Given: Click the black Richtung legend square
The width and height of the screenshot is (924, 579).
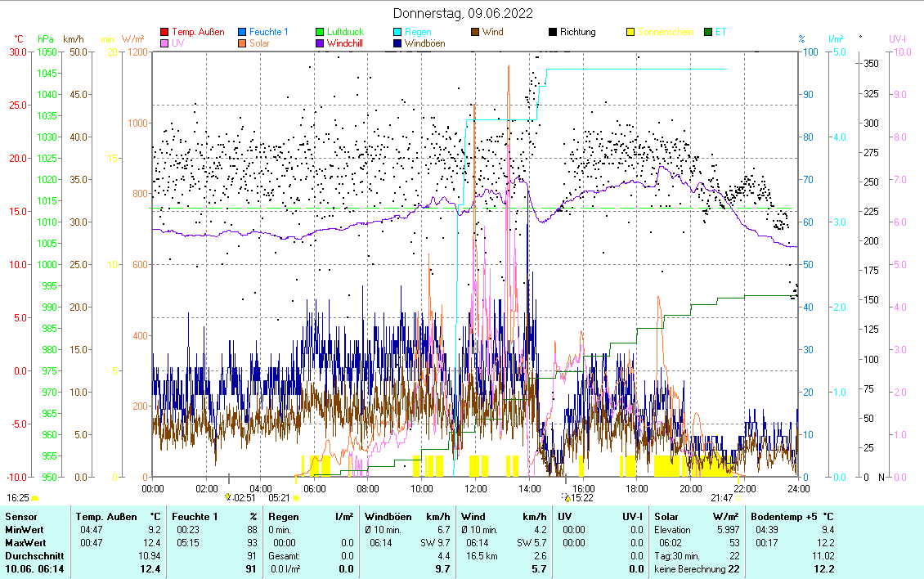Looking at the screenshot, I should (553, 32).
